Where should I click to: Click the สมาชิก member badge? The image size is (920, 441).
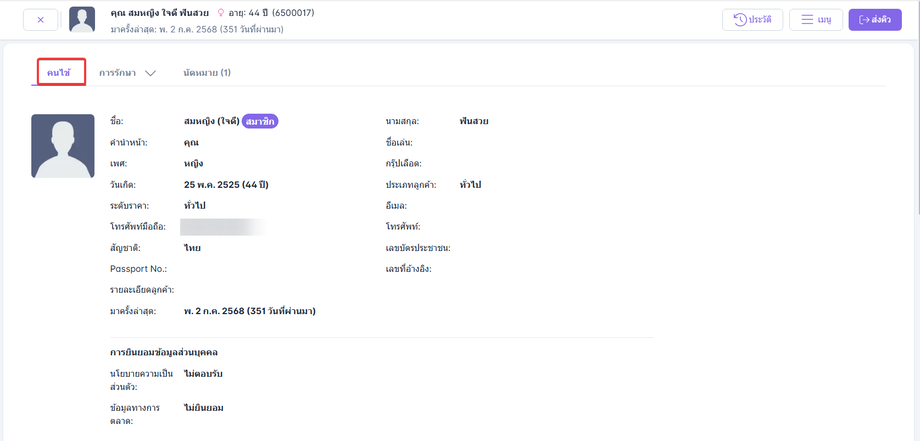tap(260, 121)
